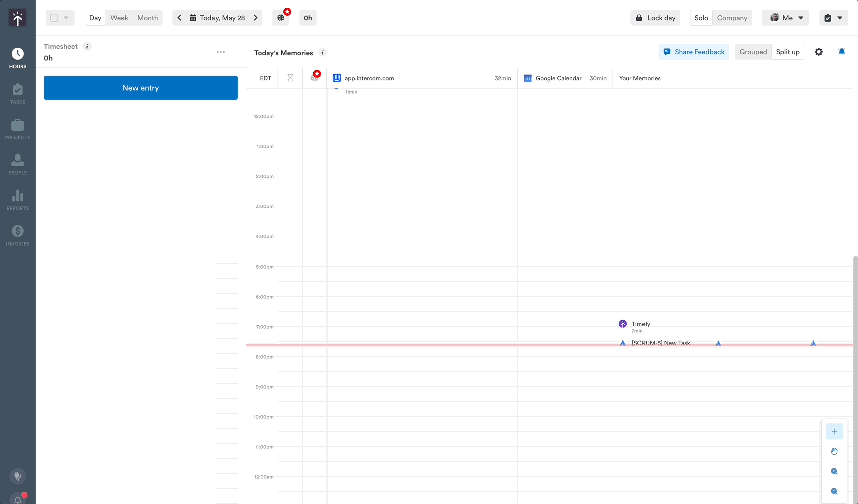Open the Projects section from the sidebar

point(17,129)
